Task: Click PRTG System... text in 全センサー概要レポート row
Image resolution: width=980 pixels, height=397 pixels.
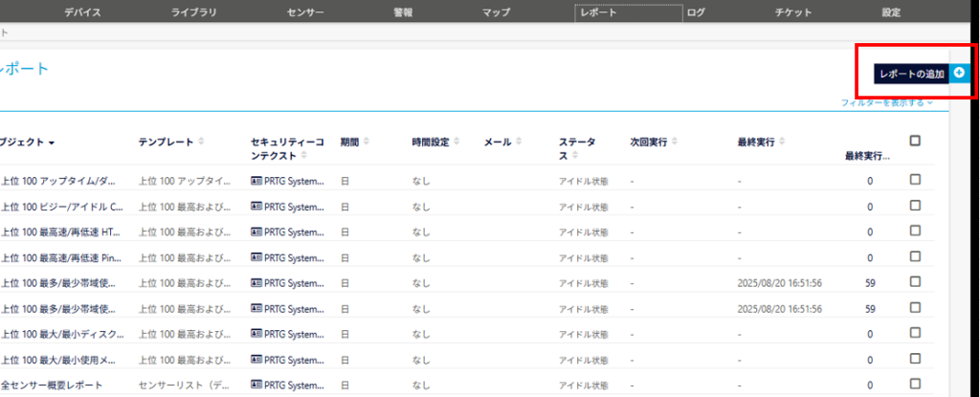Action: 295,386
